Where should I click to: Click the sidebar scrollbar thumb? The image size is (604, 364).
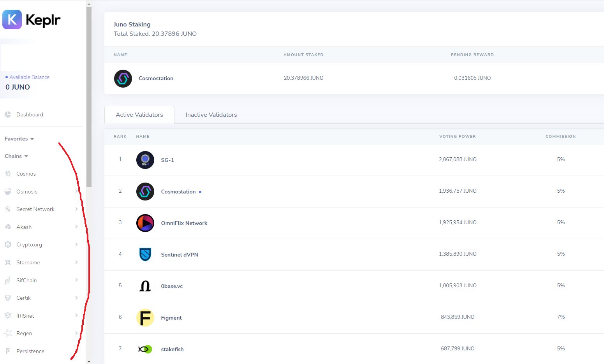click(x=89, y=97)
